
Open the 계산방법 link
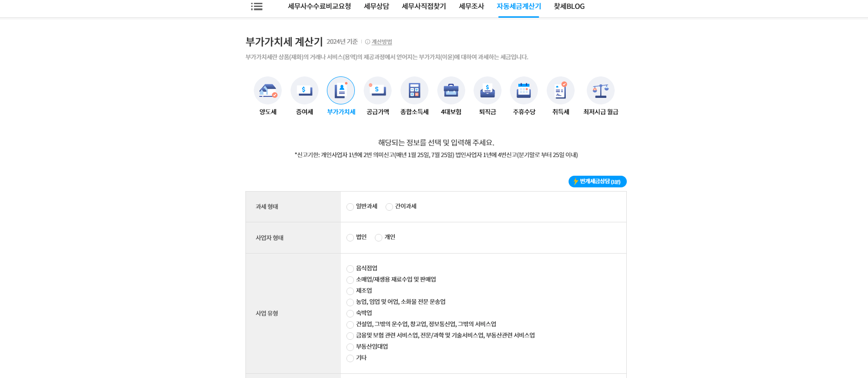382,42
